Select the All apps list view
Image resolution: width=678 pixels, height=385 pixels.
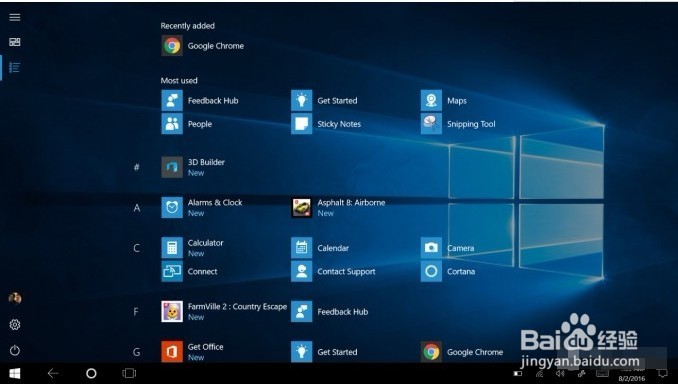click(x=15, y=67)
